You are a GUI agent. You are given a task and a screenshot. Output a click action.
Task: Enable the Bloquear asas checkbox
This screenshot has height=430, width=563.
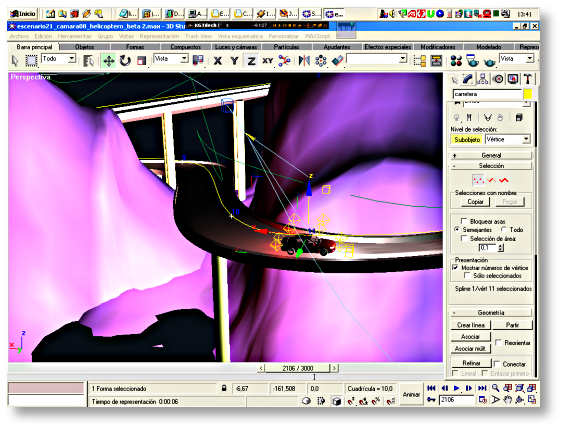464,221
